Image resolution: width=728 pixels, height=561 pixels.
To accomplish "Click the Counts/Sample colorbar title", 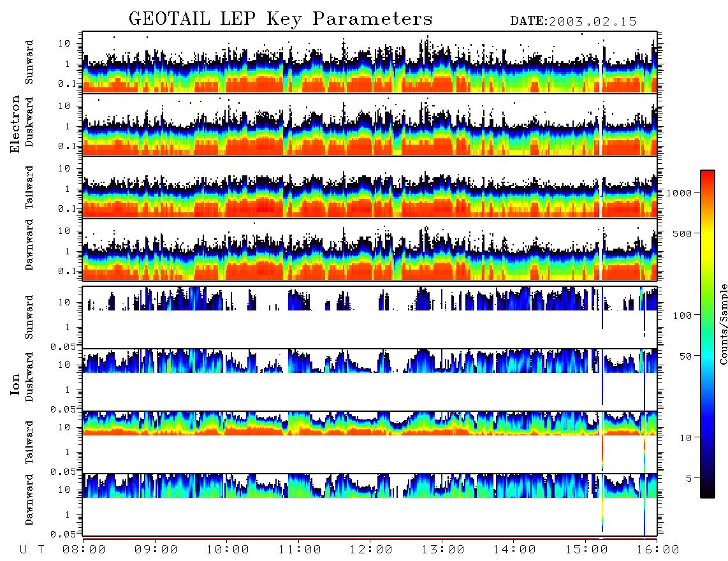I will [724, 324].
